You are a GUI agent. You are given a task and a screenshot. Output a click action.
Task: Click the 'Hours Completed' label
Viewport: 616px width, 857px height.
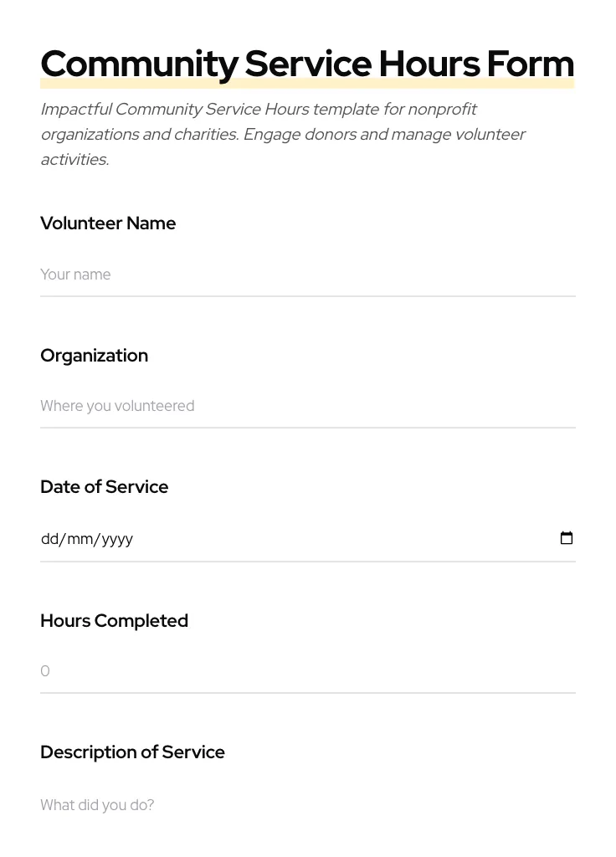(114, 621)
